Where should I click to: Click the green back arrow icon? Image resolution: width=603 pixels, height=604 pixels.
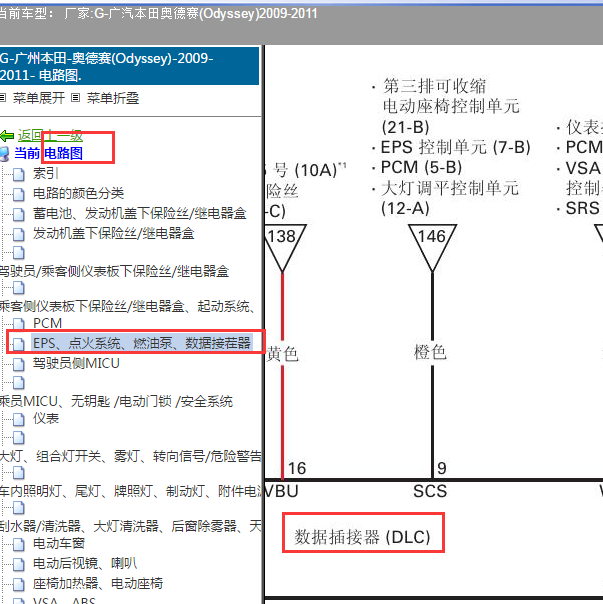tap(7, 136)
